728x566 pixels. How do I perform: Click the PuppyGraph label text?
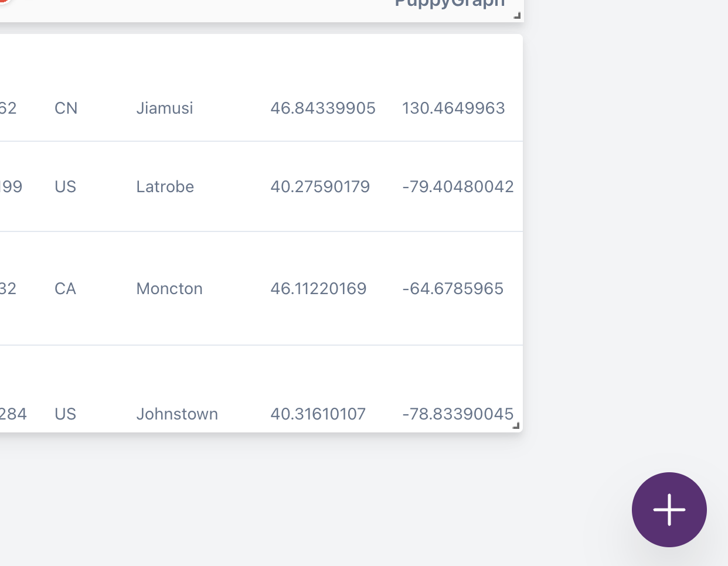tap(450, 3)
